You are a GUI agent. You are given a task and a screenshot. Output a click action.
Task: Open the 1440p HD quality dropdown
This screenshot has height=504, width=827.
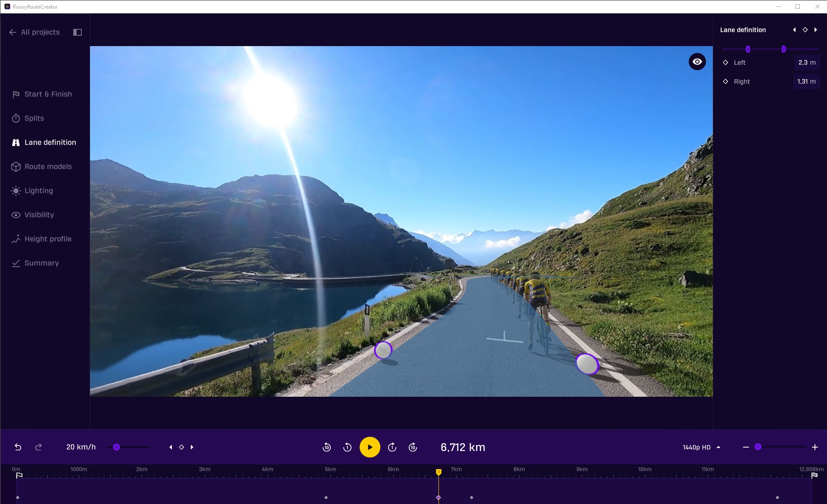coord(702,447)
